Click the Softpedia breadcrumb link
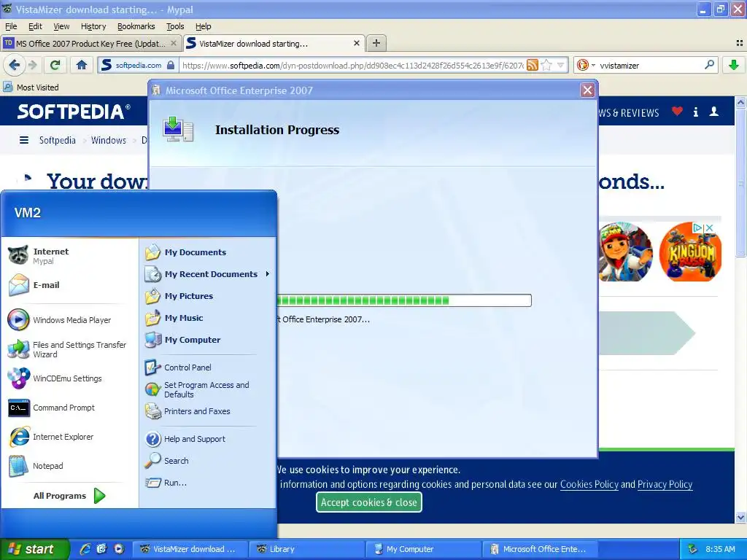747x560 pixels. click(x=57, y=140)
